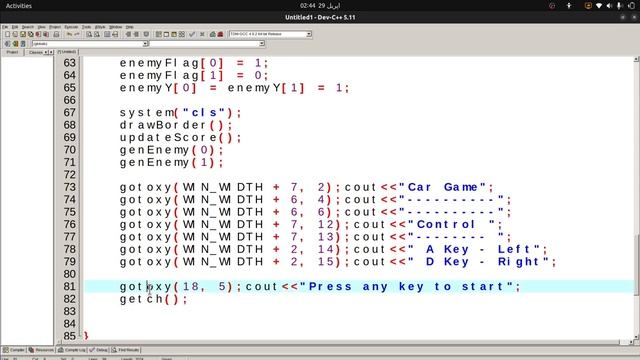Screen dimensions: 640x360
Task: Open the File menu
Action: pos(5,27)
